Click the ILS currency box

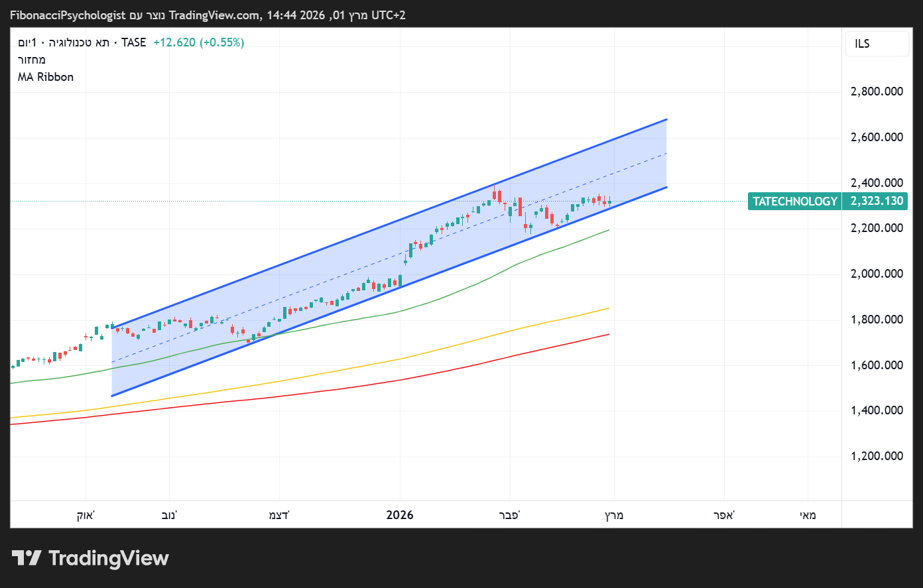877,44
